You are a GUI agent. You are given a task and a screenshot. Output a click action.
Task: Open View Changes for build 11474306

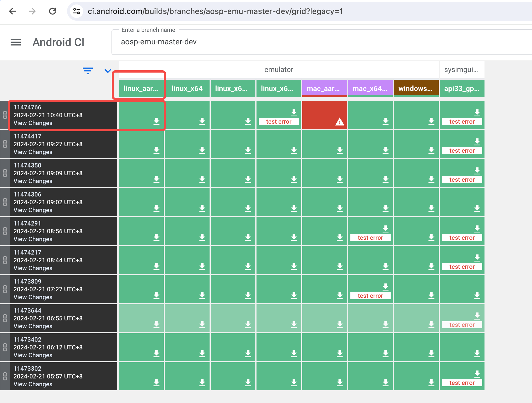(33, 210)
